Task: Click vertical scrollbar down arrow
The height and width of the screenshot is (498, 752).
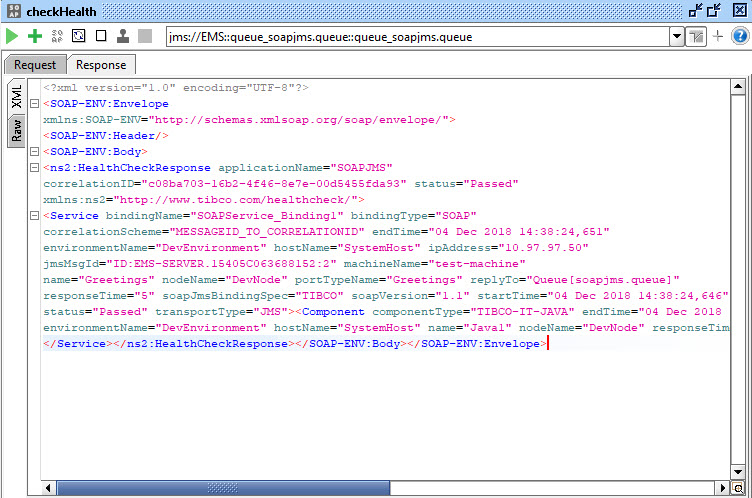Action: pos(738,472)
